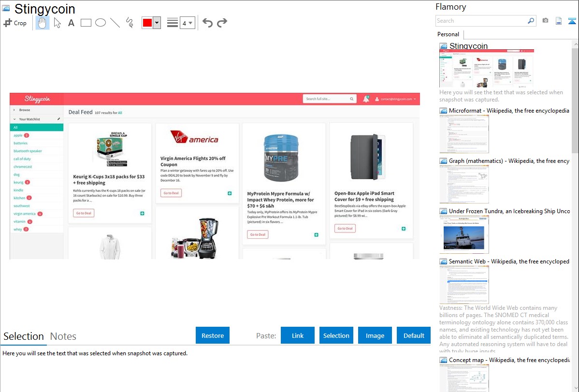Click the line thickness icon
This screenshot has height=392, width=579.
coord(173,23)
